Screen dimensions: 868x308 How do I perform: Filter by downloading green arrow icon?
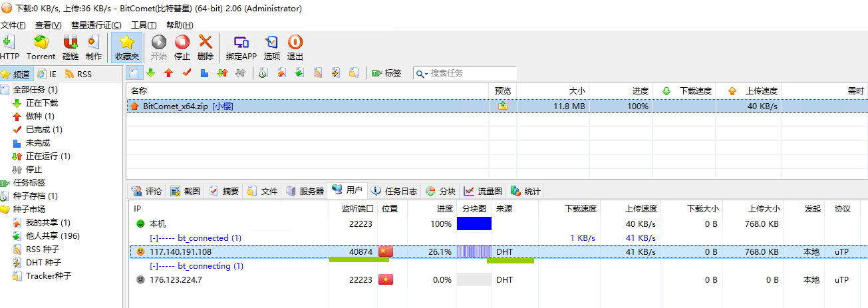(x=151, y=73)
